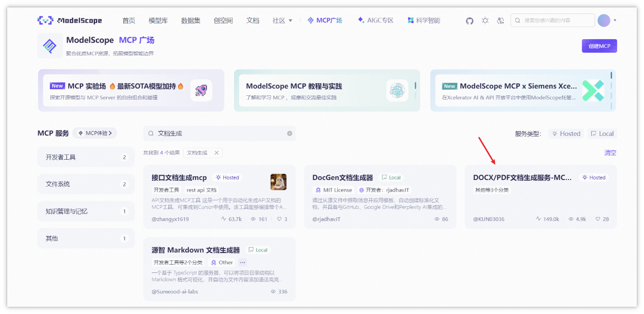The height and width of the screenshot is (314, 644).
Task: Open the ModelScope home logo
Action: coord(70,20)
